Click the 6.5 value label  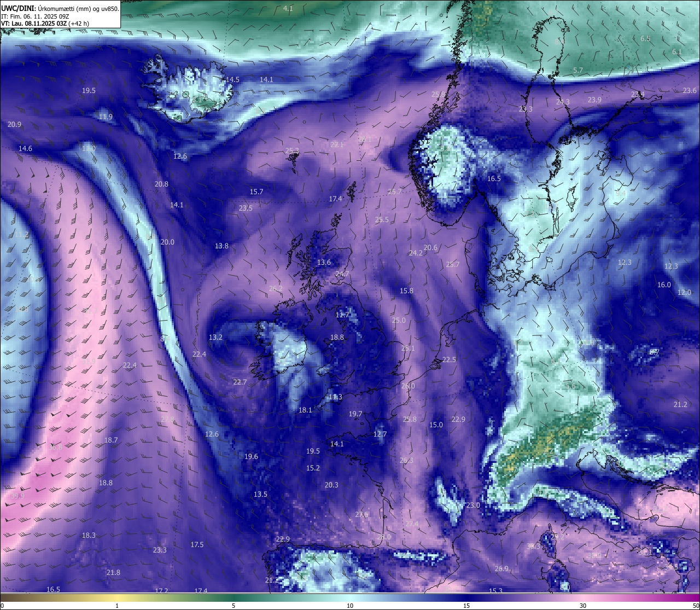(x=645, y=39)
